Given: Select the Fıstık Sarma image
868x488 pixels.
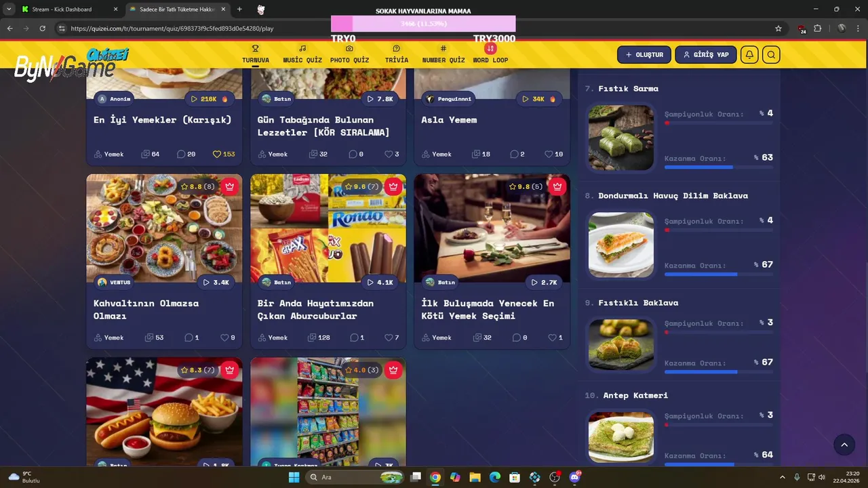Looking at the screenshot, I should click(x=621, y=138).
